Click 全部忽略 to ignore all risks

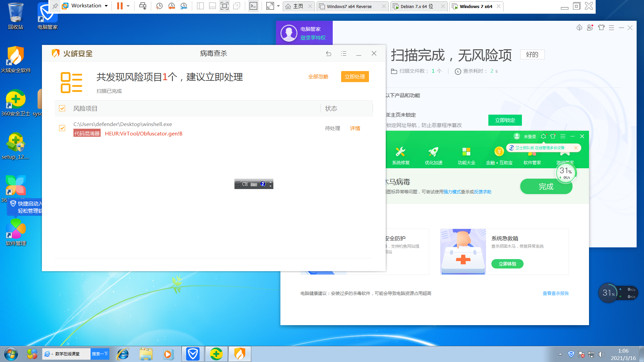[x=318, y=77]
